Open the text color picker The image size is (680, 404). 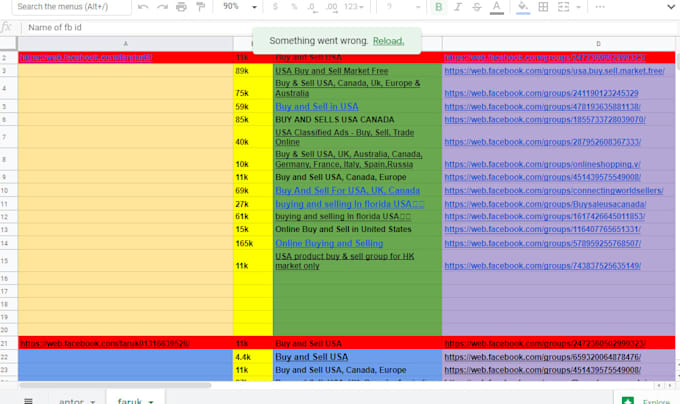point(497,7)
